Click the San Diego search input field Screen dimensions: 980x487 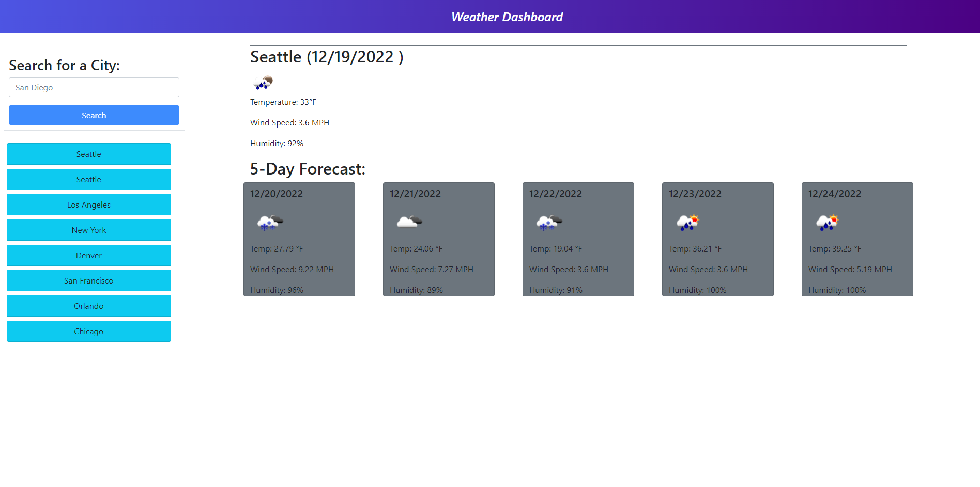coord(94,87)
